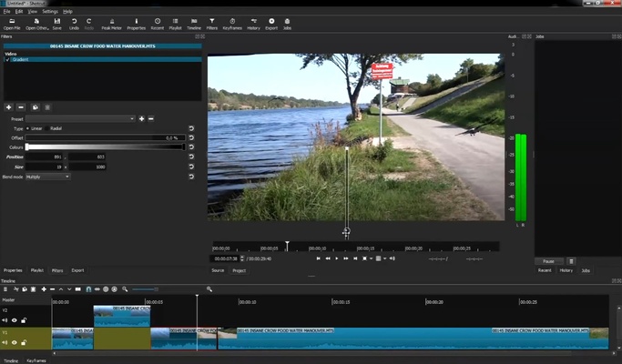Switch to the Source tab
The image size is (622, 364).
[x=218, y=270]
